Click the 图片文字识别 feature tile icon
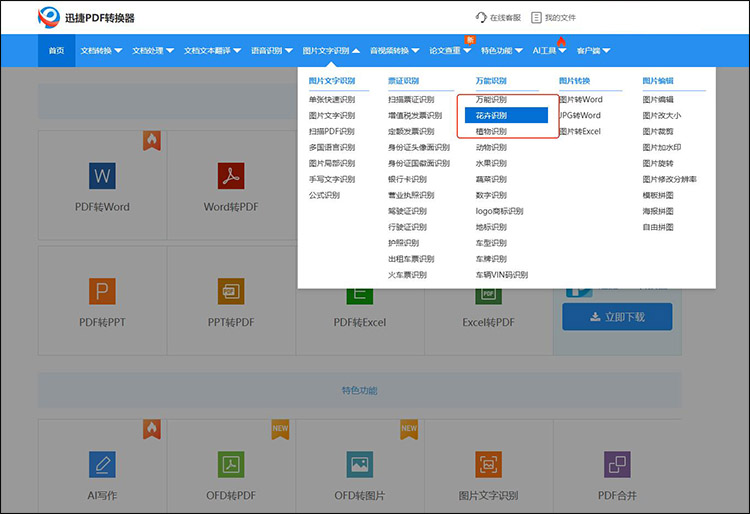The height and width of the screenshot is (514, 750). pos(488,464)
